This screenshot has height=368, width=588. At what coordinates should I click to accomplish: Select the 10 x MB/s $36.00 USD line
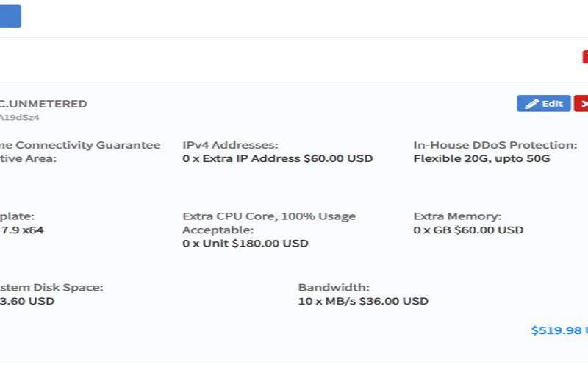point(363,301)
